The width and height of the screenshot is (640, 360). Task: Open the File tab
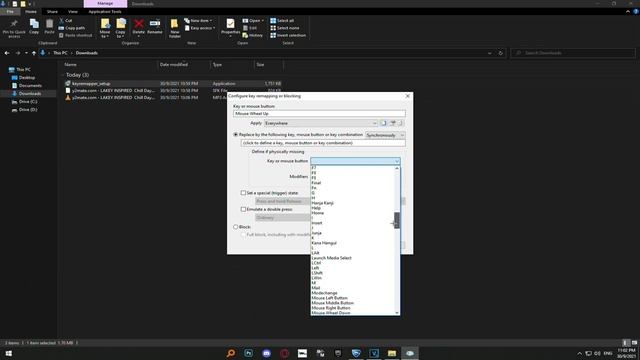10,12
